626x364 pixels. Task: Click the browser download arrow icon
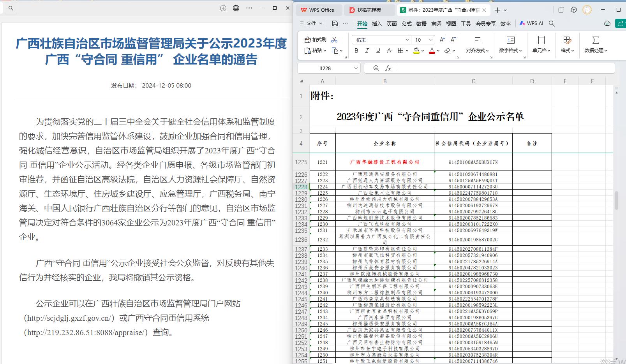coord(223,8)
